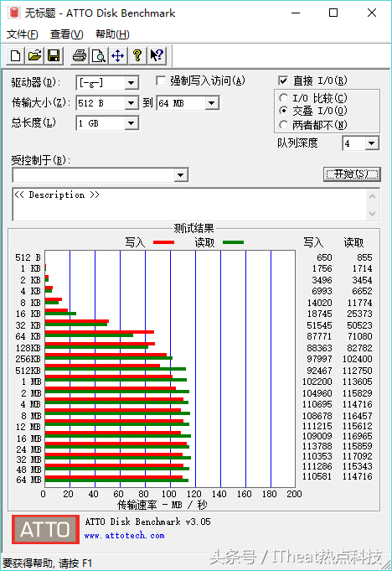Click the status bar help text 请按 F1

tap(75, 563)
